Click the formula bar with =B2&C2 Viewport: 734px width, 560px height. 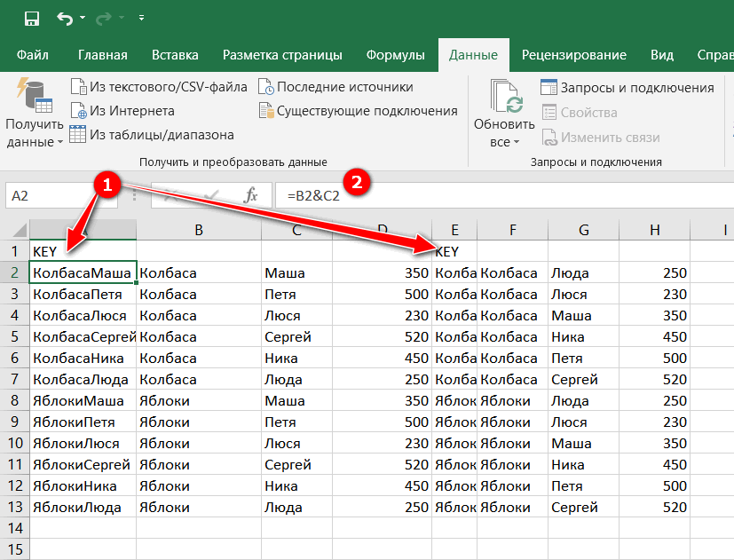(x=505, y=195)
